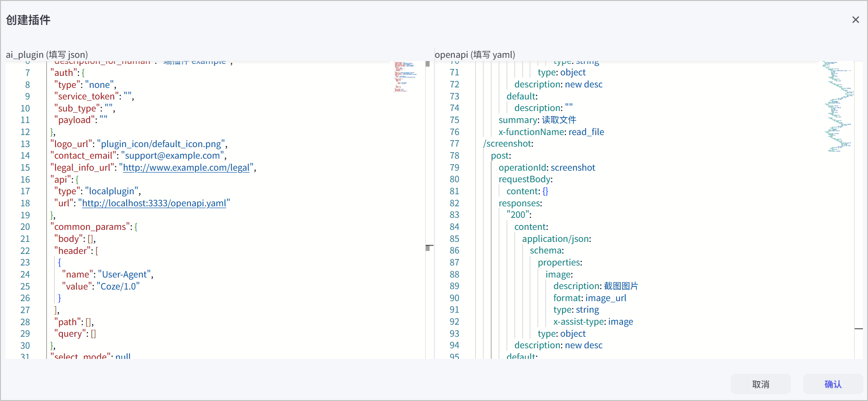Click the "200": response line
868x401 pixels.
[x=519, y=215]
